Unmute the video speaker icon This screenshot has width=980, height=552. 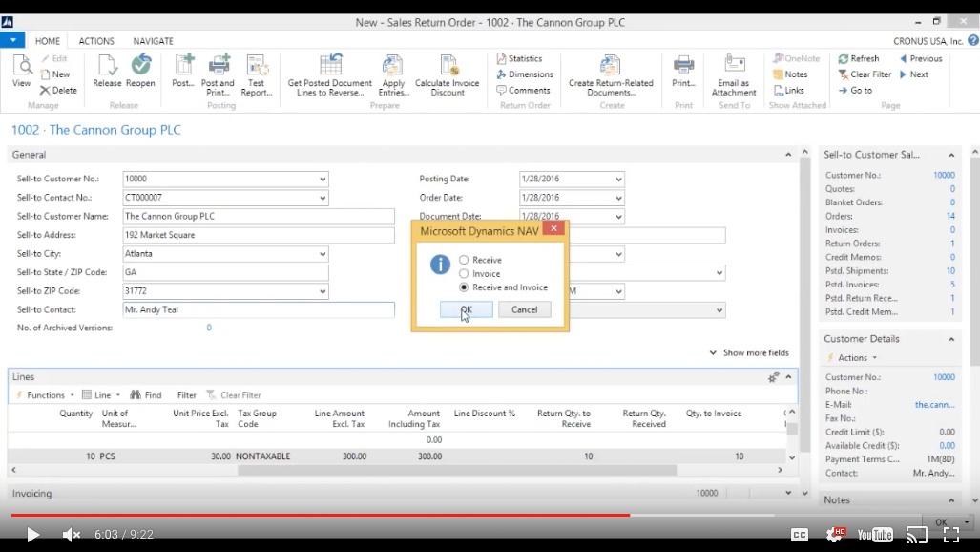(72, 535)
